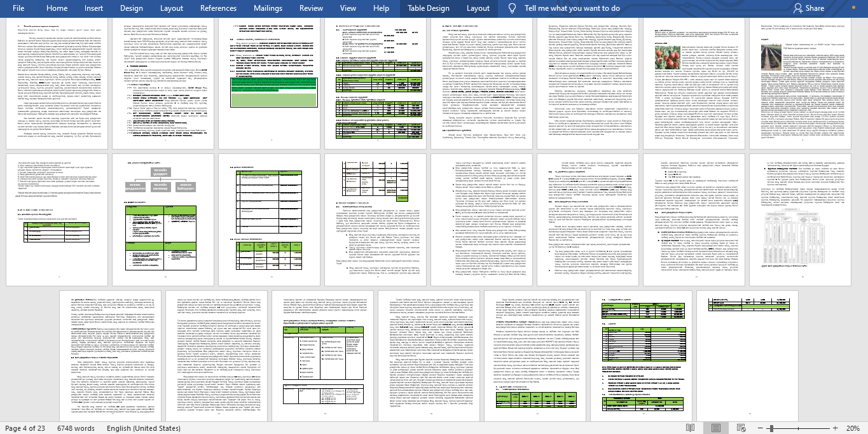Open the Share pane
The width and height of the screenshot is (868, 434).
pos(808,8)
